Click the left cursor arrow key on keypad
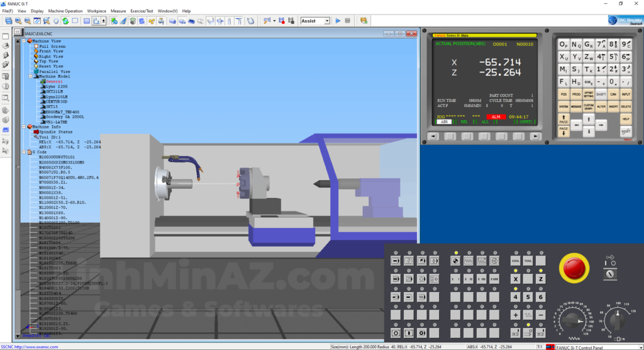 [x=576, y=125]
